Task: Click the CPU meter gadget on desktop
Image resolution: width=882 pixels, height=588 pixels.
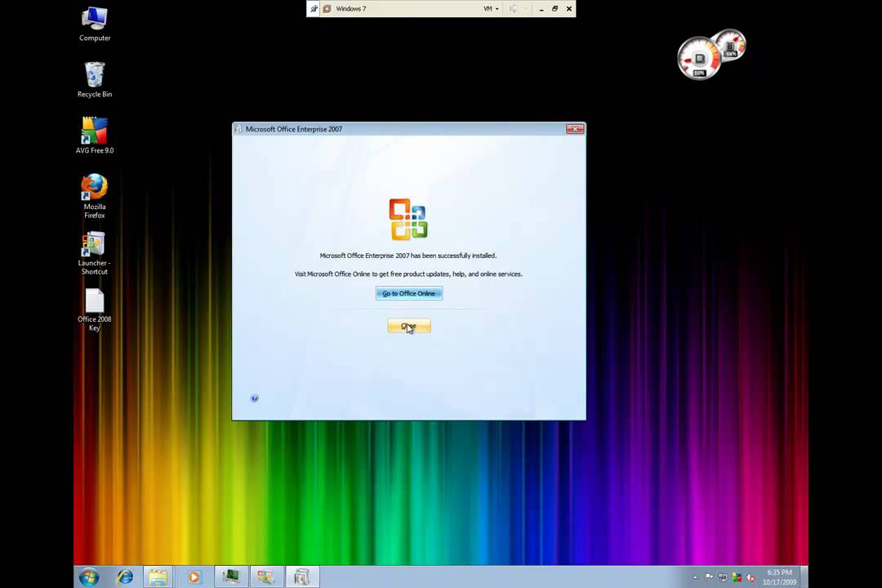Action: [698, 59]
